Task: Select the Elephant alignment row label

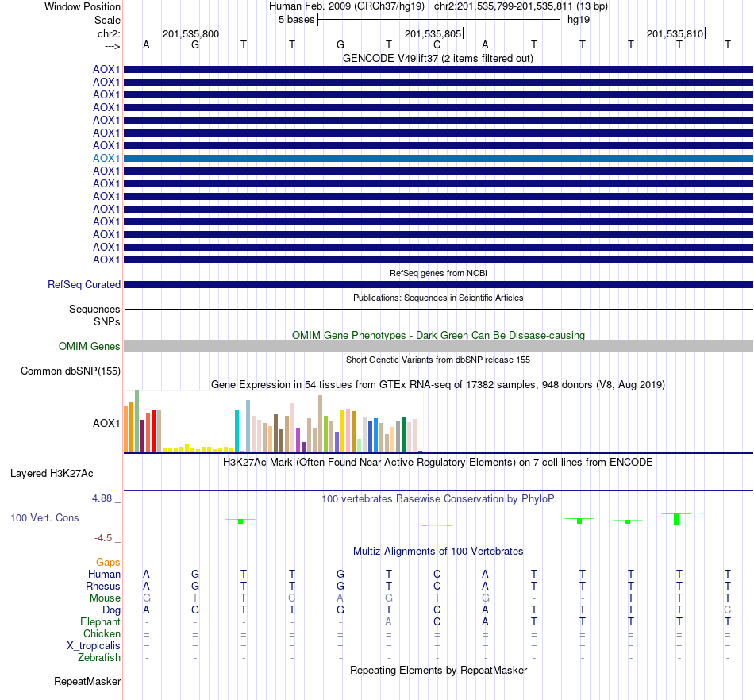Action: (101, 621)
